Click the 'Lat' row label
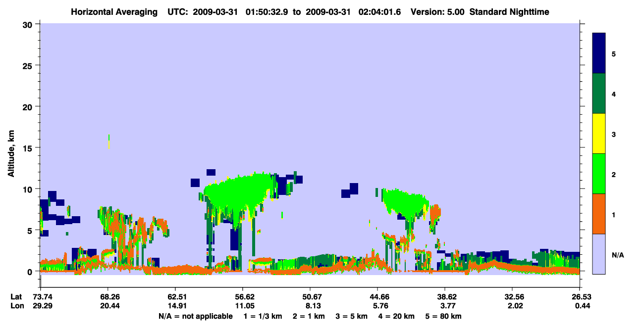Viewport: 644px width, 330px height. coord(16,297)
